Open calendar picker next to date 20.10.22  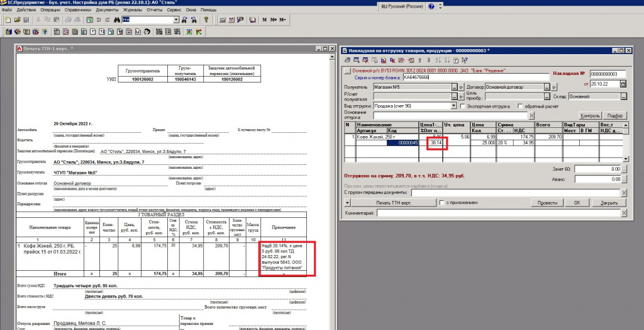tap(623, 83)
